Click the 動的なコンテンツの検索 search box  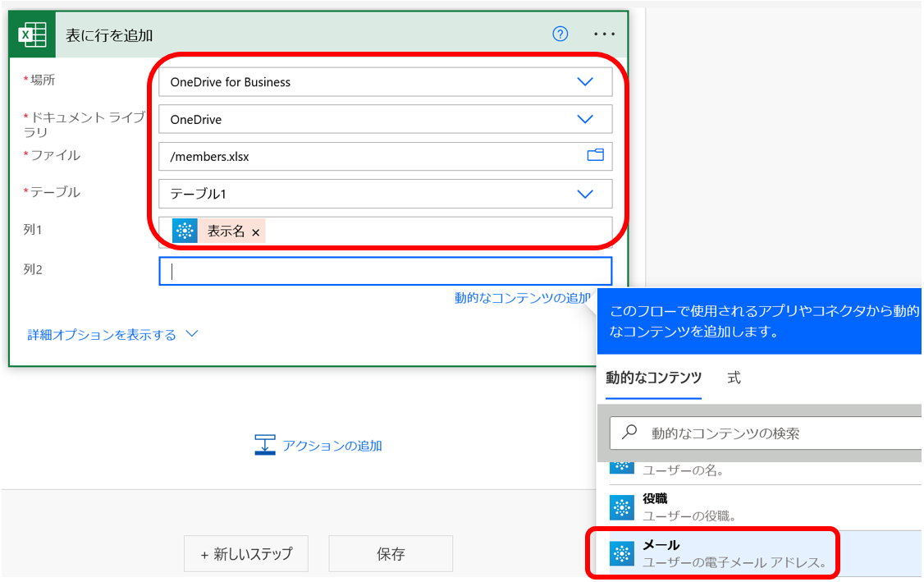point(766,433)
